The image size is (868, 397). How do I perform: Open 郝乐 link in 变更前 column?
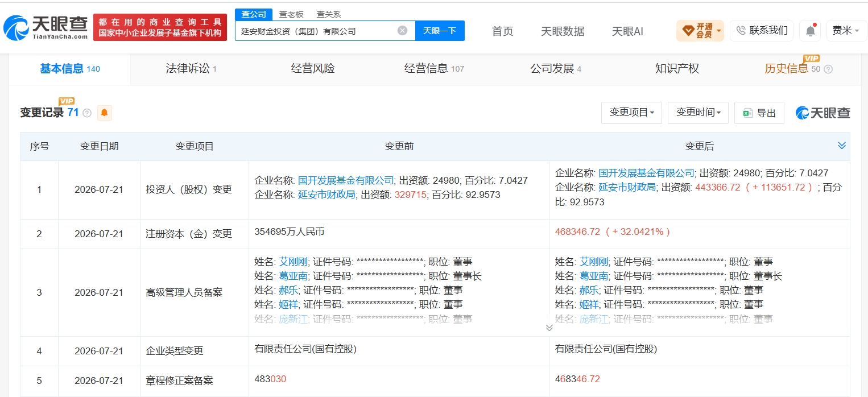click(x=288, y=290)
